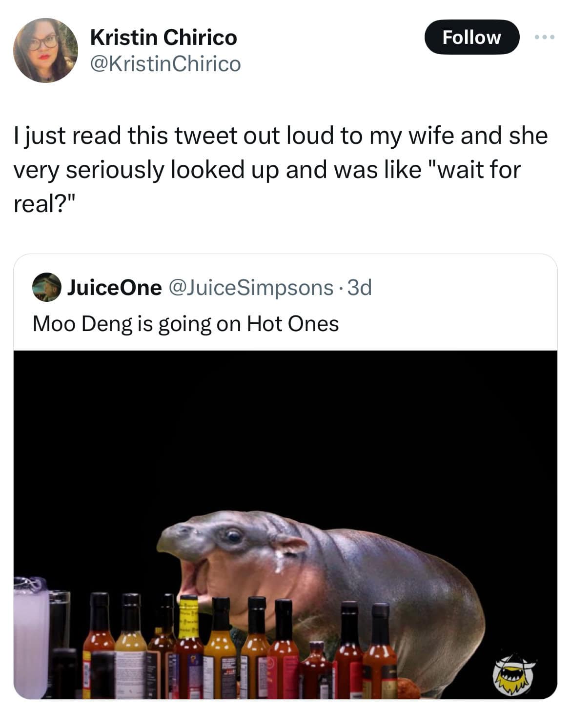Click the hippo's ear in the photo
The width and height of the screenshot is (571, 728).
[x=290, y=544]
